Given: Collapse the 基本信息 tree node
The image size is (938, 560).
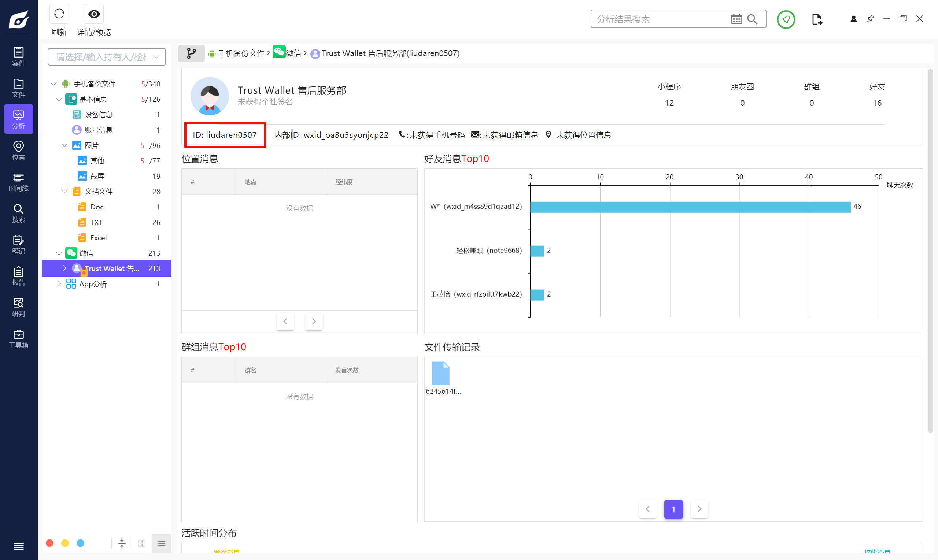Looking at the screenshot, I should tap(59, 99).
